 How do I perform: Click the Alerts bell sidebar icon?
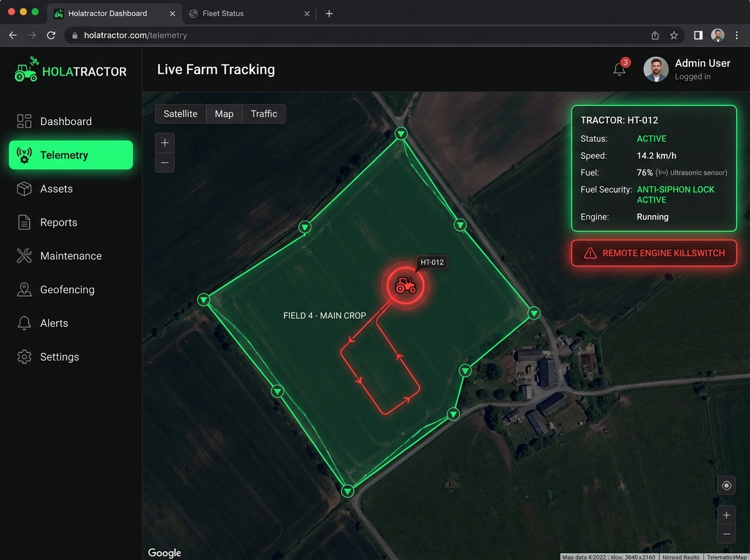24,323
